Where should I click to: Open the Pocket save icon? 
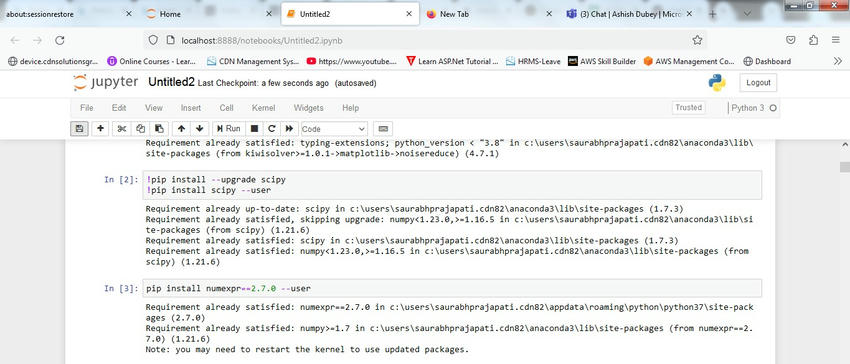pos(791,40)
